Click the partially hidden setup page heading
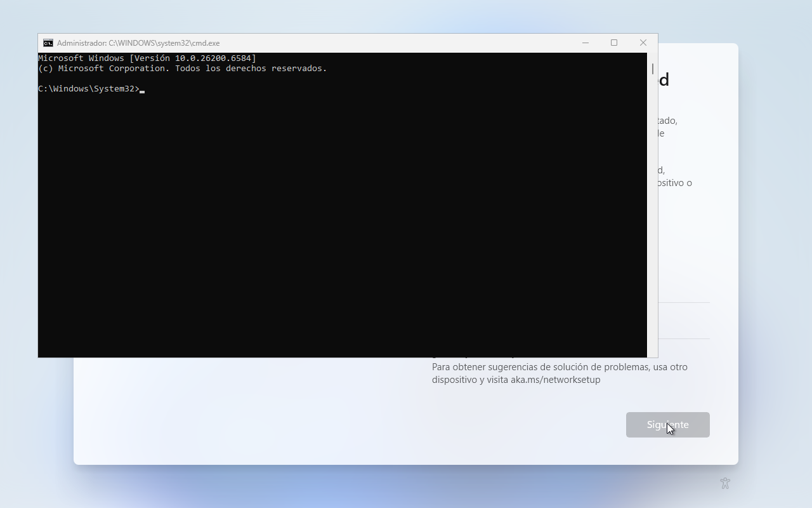This screenshot has height=508, width=812. pyautogui.click(x=663, y=80)
